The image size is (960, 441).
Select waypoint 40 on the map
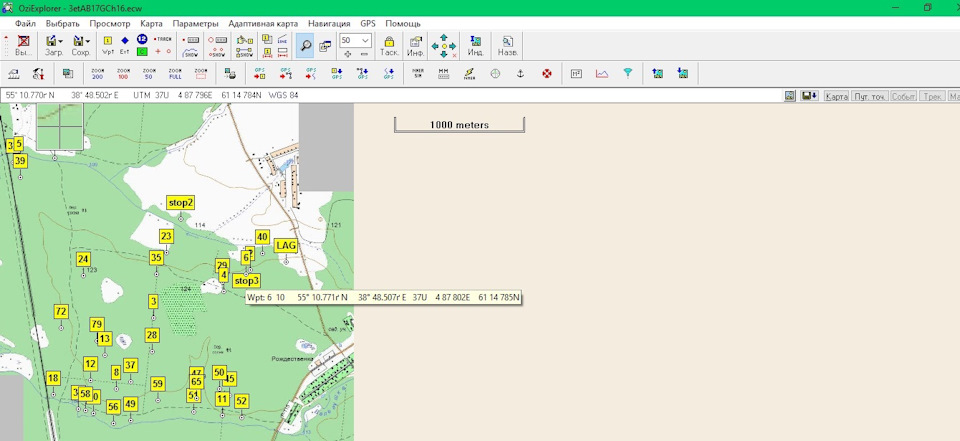click(263, 237)
